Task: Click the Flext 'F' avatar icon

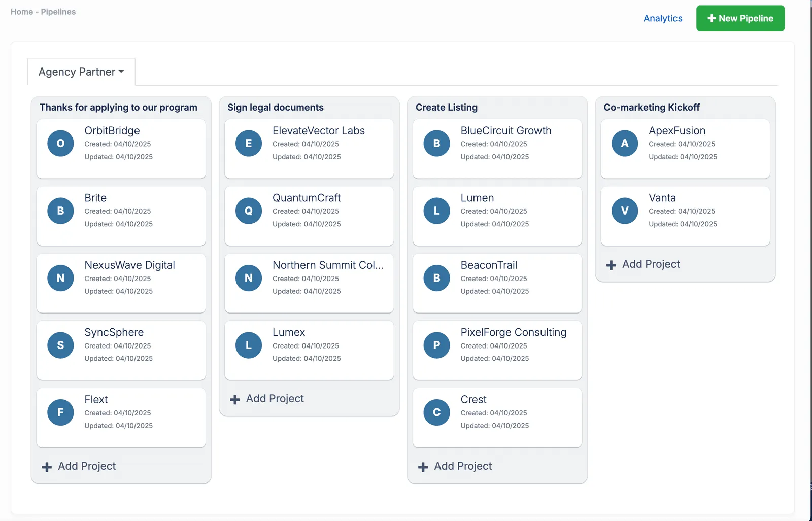Action: click(60, 412)
